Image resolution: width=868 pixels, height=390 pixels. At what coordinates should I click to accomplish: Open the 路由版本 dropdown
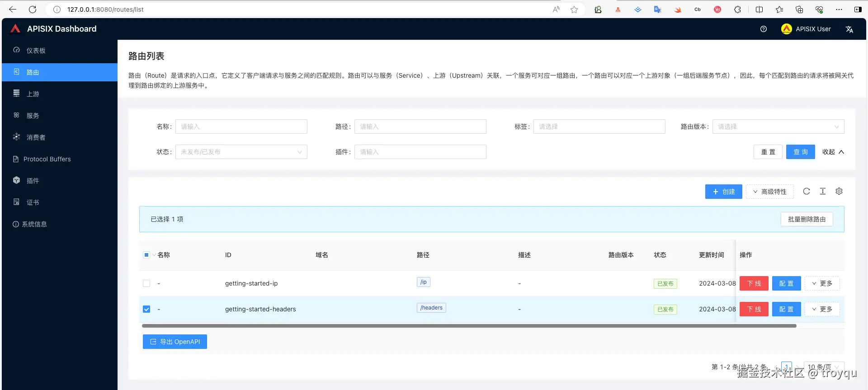click(778, 127)
